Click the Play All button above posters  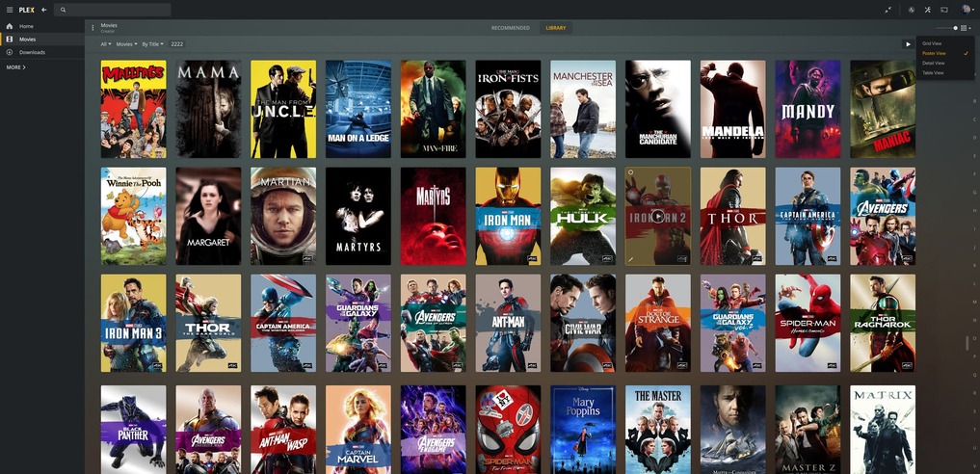(x=908, y=44)
